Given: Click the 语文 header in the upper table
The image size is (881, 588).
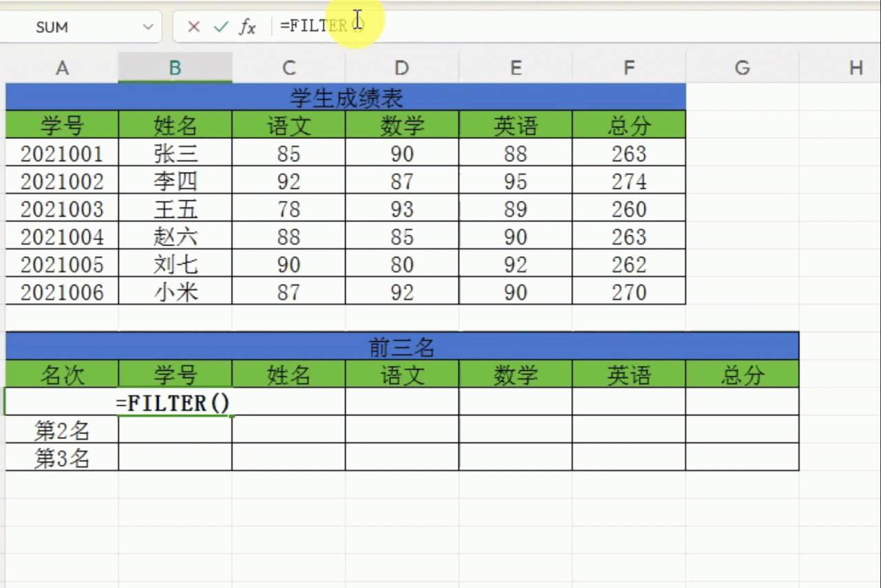Looking at the screenshot, I should click(288, 124).
